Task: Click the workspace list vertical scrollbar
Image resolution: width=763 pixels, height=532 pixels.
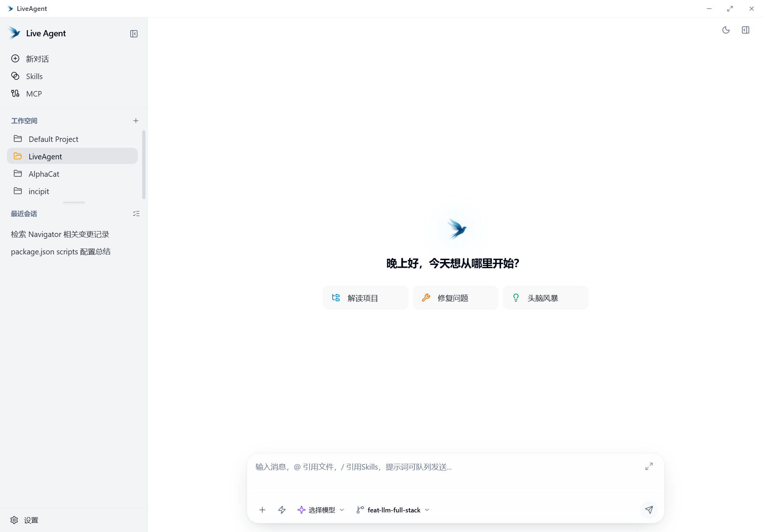Action: [144, 164]
